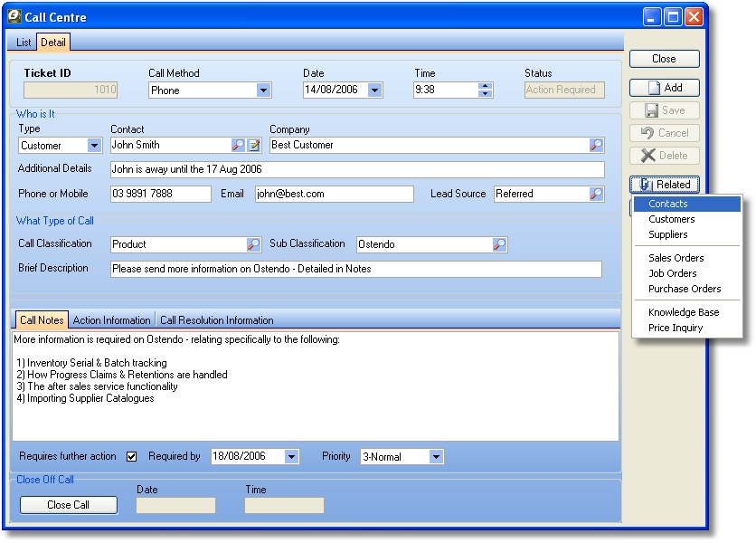Open the Company lookup magnifier
Viewport: 756px width, 543px height.
tap(597, 146)
